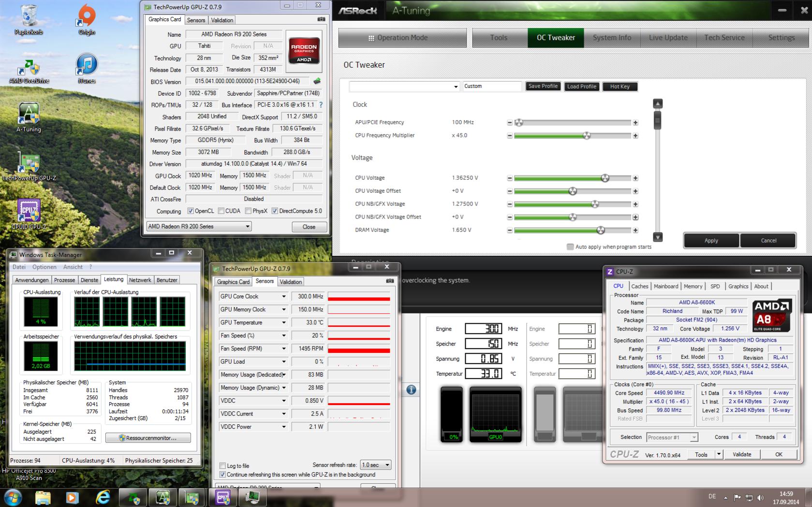
Task: Open CPUID CPU-Z desktop shortcut
Action: coord(29,214)
